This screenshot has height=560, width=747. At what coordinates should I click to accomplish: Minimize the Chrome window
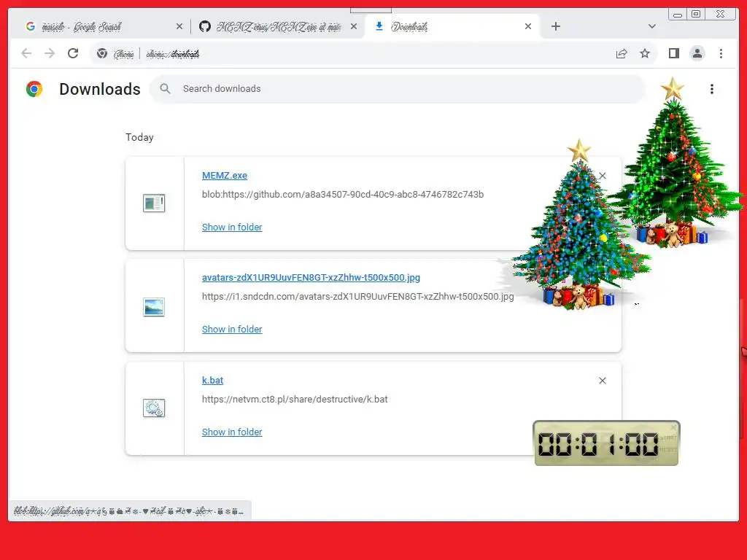click(x=678, y=15)
